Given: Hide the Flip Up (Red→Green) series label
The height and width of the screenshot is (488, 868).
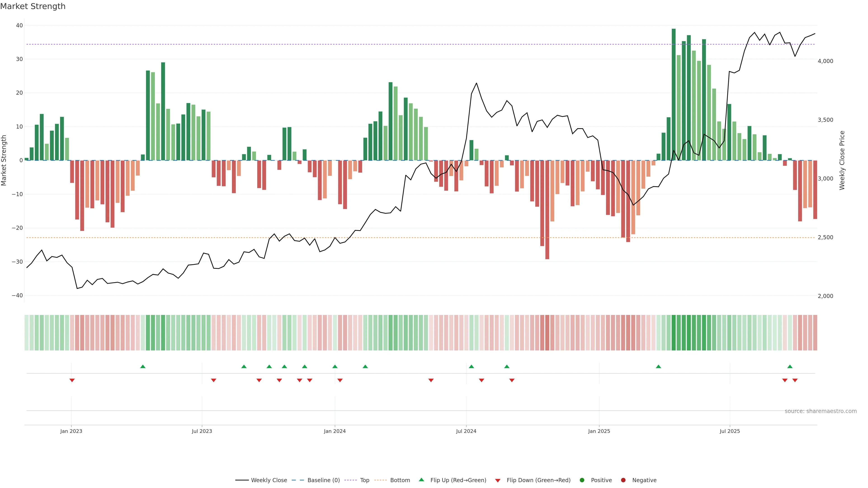Looking at the screenshot, I should 458,480.
